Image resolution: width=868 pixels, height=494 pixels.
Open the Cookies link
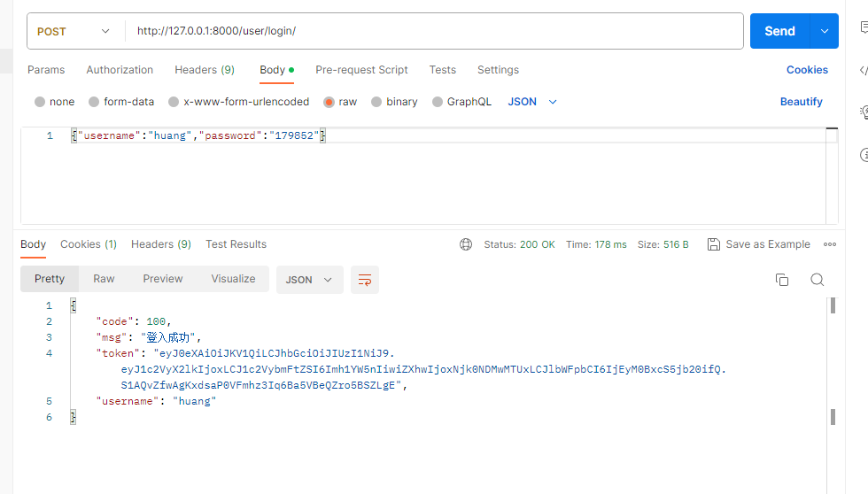(807, 70)
